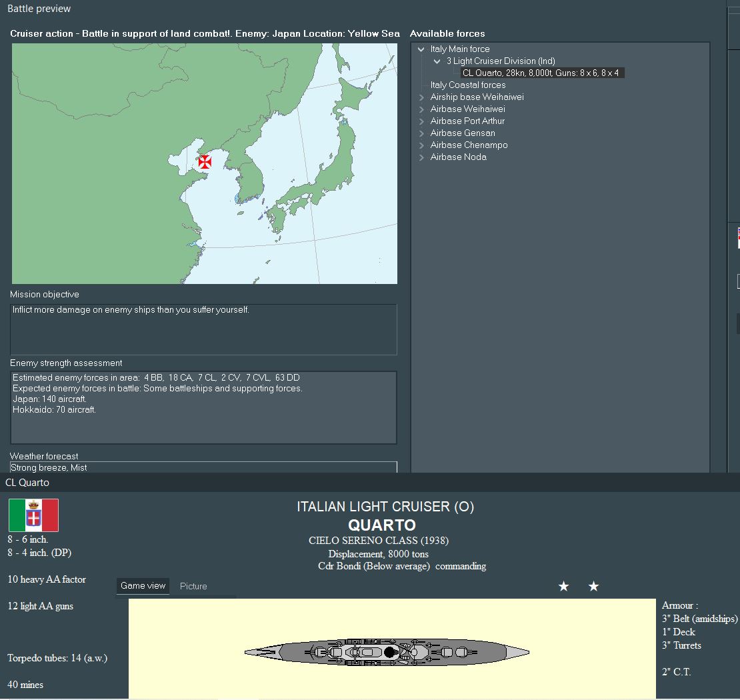Select Airbase Port Arthur label
The image size is (740, 700).
click(467, 121)
